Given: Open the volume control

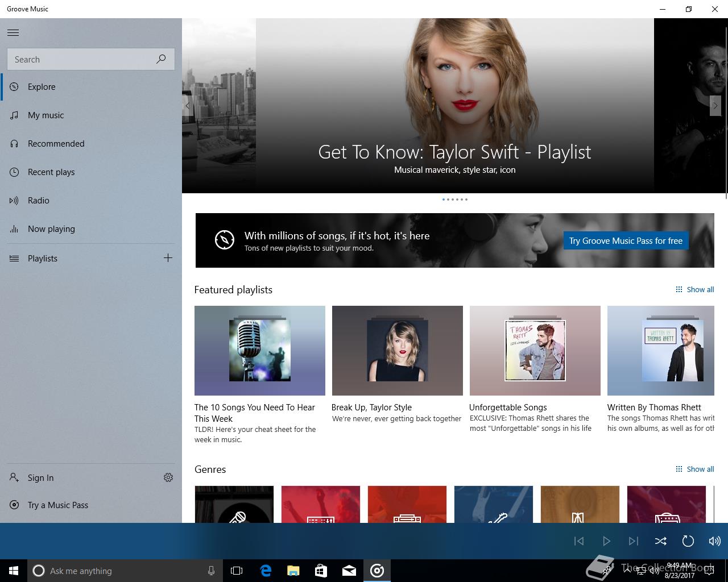Looking at the screenshot, I should tap(715, 541).
